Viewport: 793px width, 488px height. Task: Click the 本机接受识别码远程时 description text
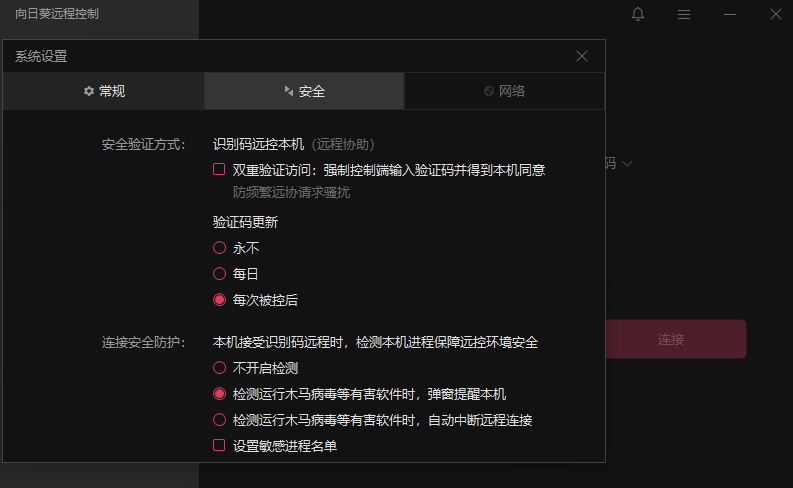coord(375,342)
